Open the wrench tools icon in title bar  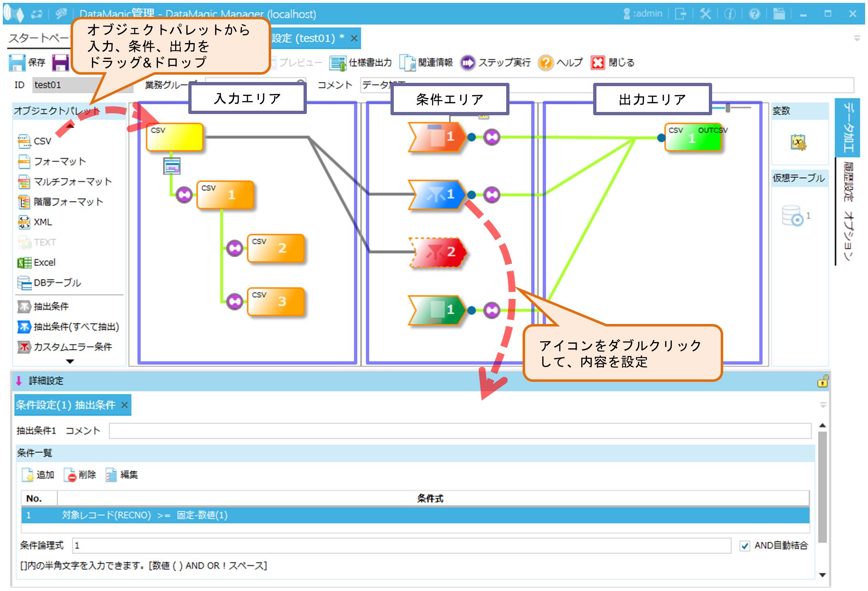[705, 14]
